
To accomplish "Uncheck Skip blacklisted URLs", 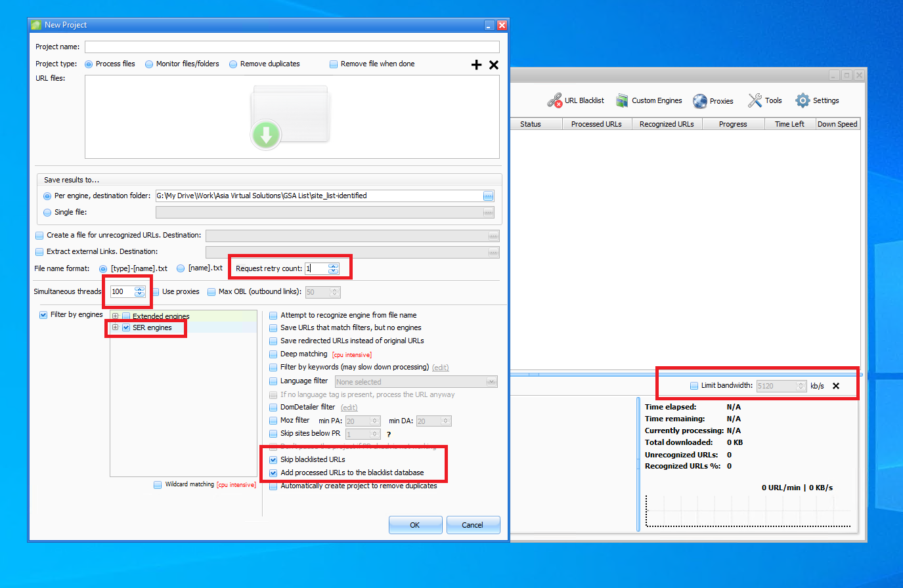I will coord(273,459).
